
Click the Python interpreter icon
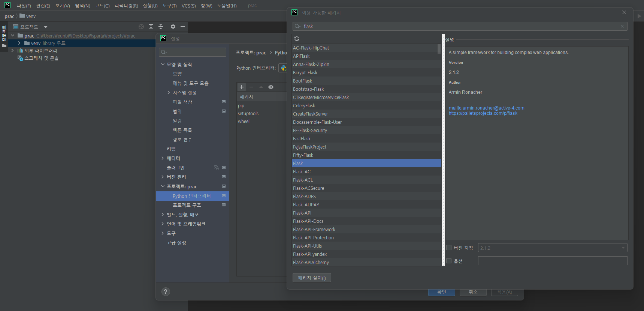point(284,68)
